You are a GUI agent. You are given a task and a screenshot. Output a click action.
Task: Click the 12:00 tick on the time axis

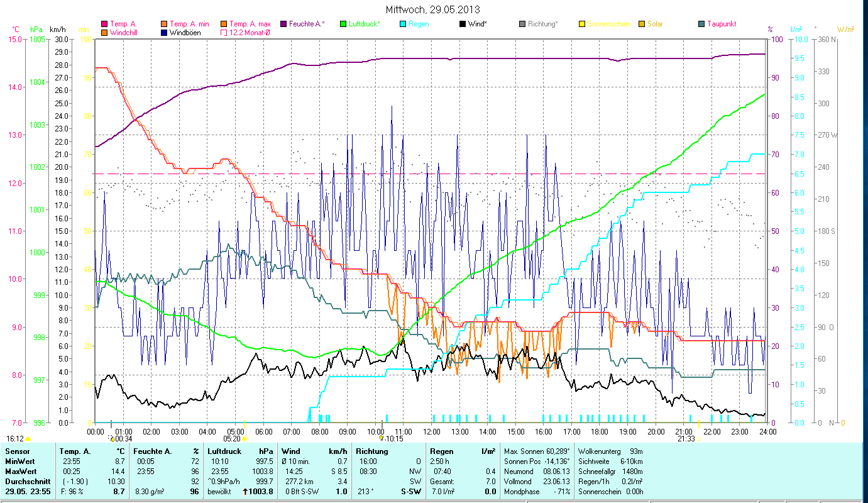pyautogui.click(x=432, y=432)
